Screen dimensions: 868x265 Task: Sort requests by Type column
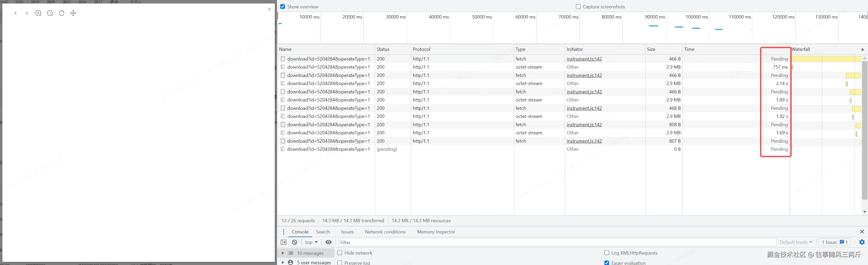539,49
